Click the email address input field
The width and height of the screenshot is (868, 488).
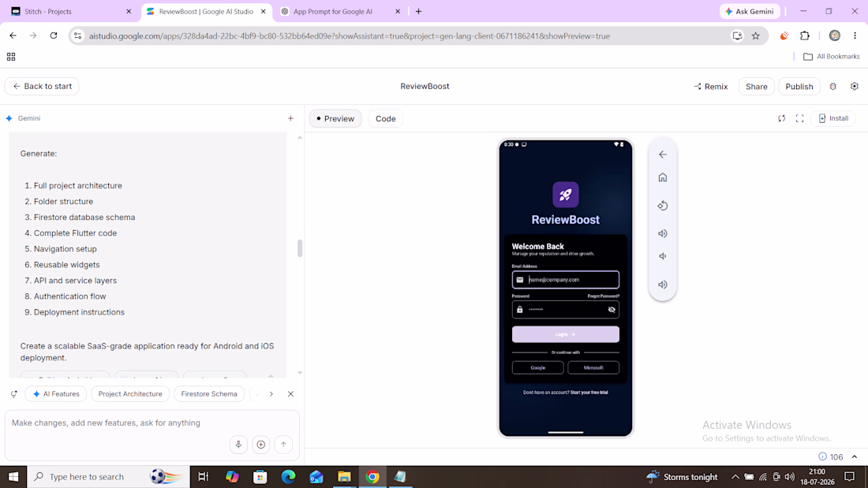[565, 279]
